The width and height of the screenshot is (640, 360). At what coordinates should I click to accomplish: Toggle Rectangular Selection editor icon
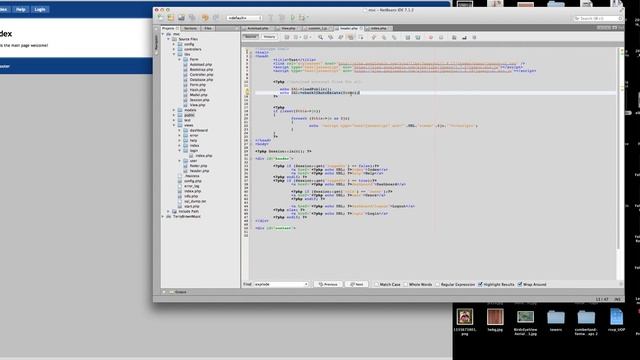361,38
